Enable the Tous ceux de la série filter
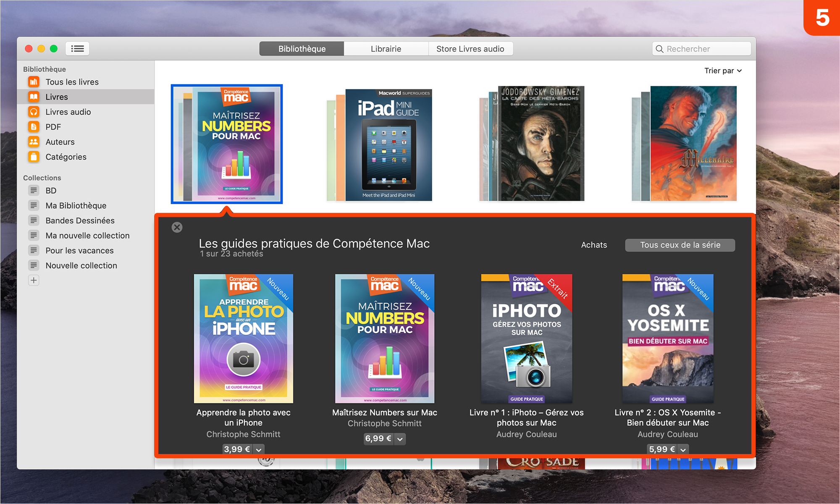Image resolution: width=840 pixels, height=504 pixels. 680,245
